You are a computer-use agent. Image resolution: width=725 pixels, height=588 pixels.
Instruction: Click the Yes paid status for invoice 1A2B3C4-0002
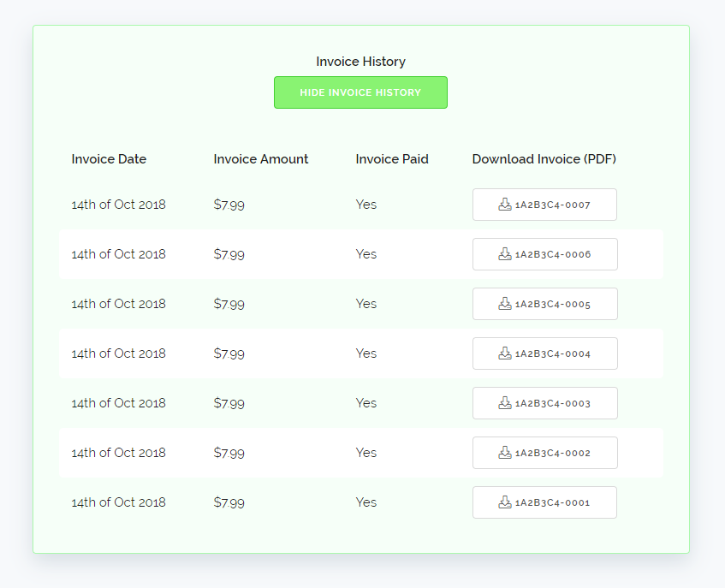tap(366, 453)
